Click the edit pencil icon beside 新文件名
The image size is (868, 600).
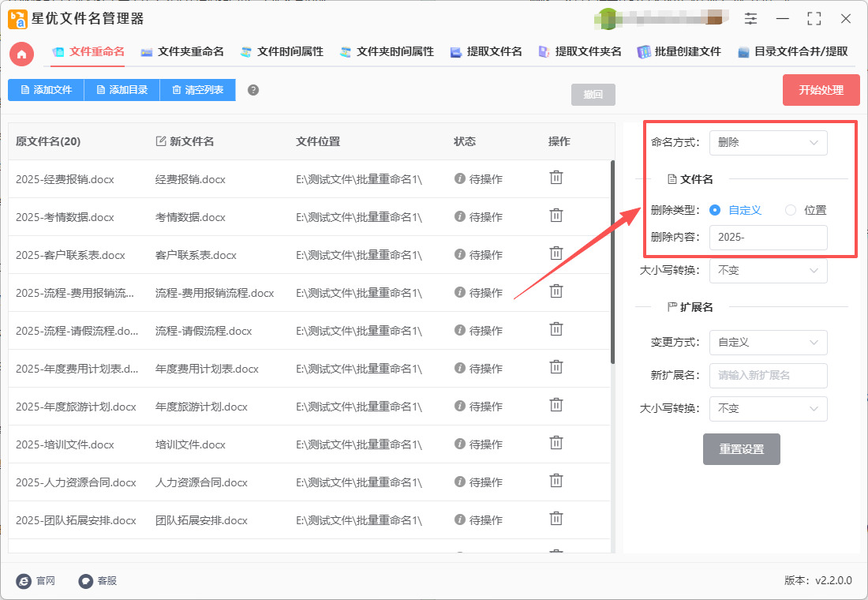coord(160,141)
